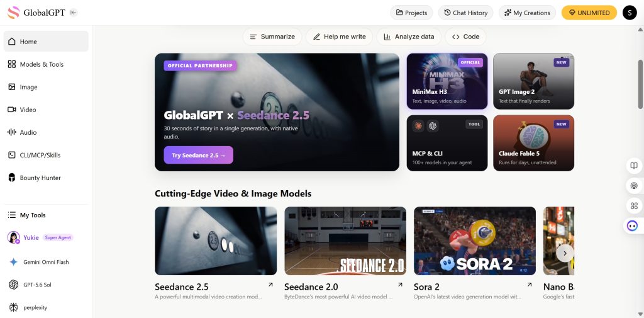Viewport: 644px width, 318px height.
Task: Click the scrollbar up arrow
Action: tap(640, 30)
